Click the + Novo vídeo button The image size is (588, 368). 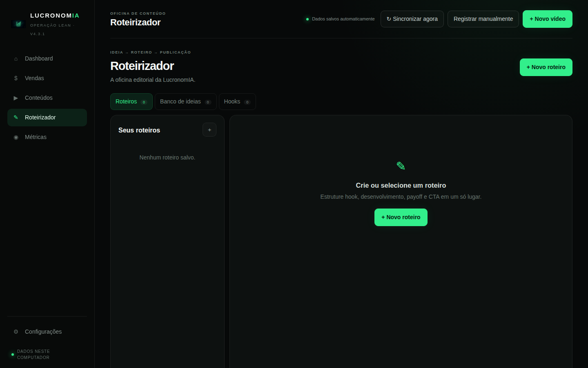click(x=548, y=19)
